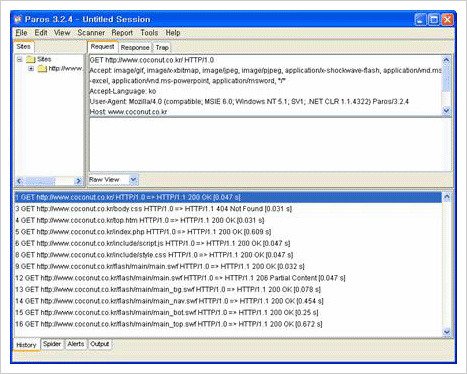Select the http://www tree entry
467x374 pixels.
click(x=65, y=69)
